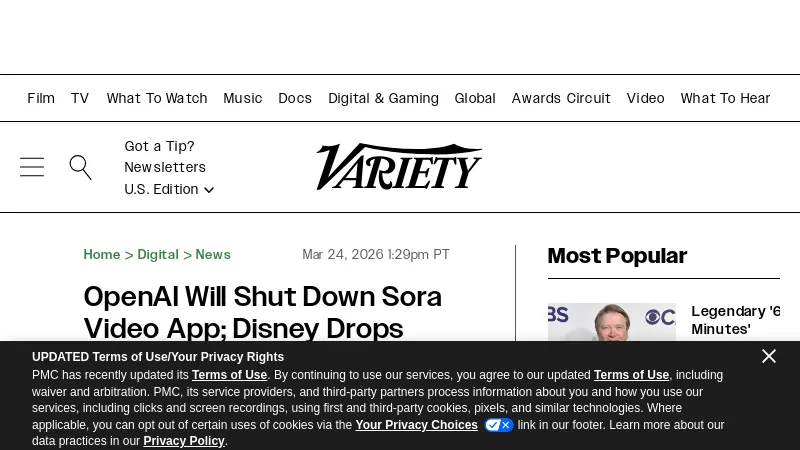Click the search magnifier icon
The width and height of the screenshot is (800, 450).
click(x=80, y=167)
